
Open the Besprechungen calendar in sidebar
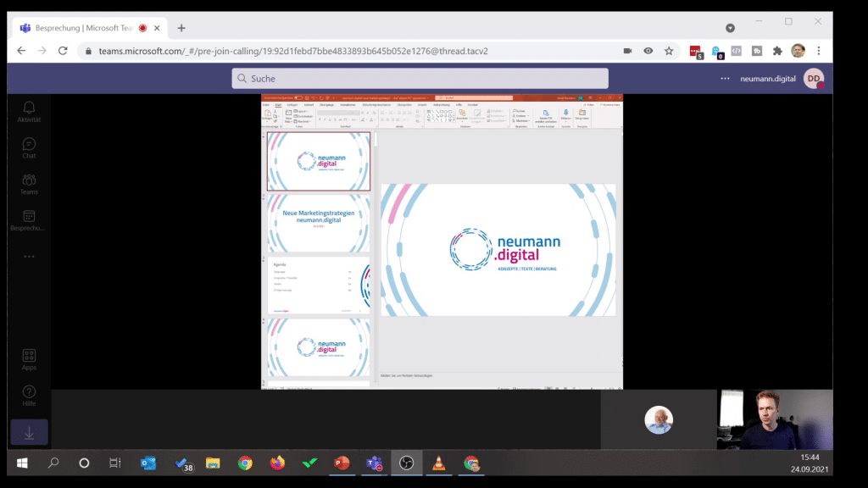(29, 219)
